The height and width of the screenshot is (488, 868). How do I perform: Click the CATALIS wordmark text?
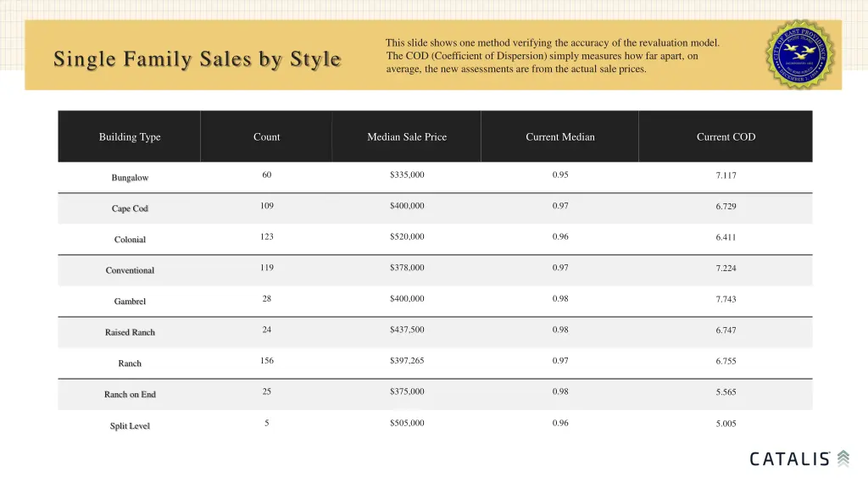click(790, 459)
